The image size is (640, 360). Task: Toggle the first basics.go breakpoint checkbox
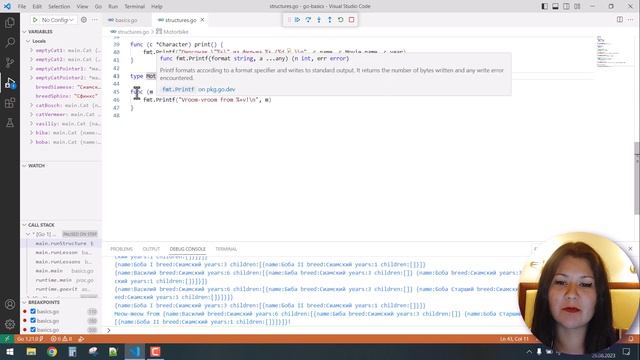click(33, 311)
